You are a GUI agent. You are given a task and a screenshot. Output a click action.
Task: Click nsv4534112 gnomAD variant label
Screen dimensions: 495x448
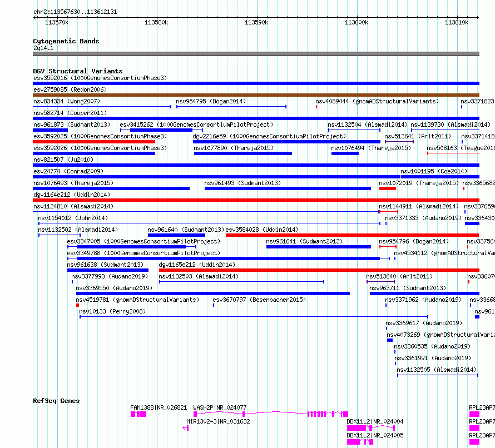click(444, 253)
